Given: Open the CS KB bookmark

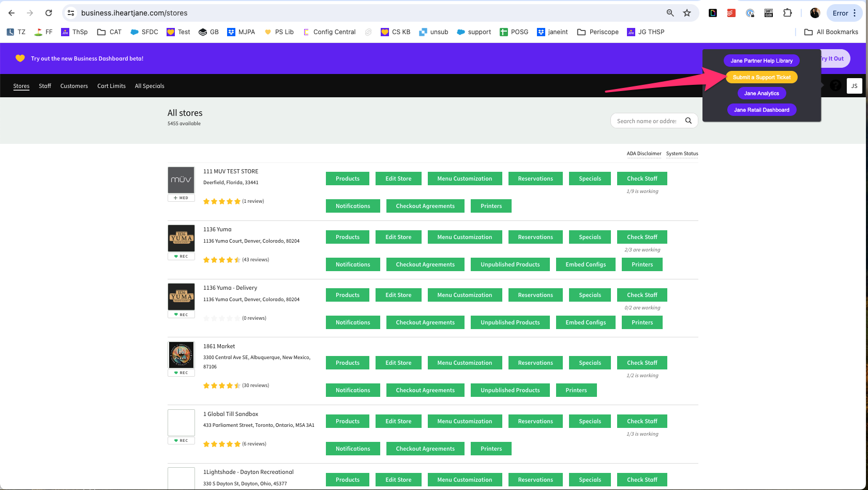Looking at the screenshot, I should 395,32.
